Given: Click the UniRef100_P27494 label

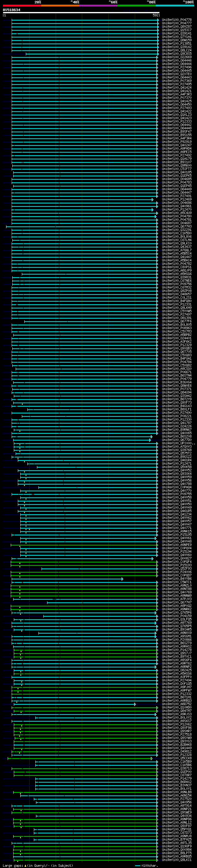Looking at the screenshot, I should pyautogui.click(x=177, y=681).
